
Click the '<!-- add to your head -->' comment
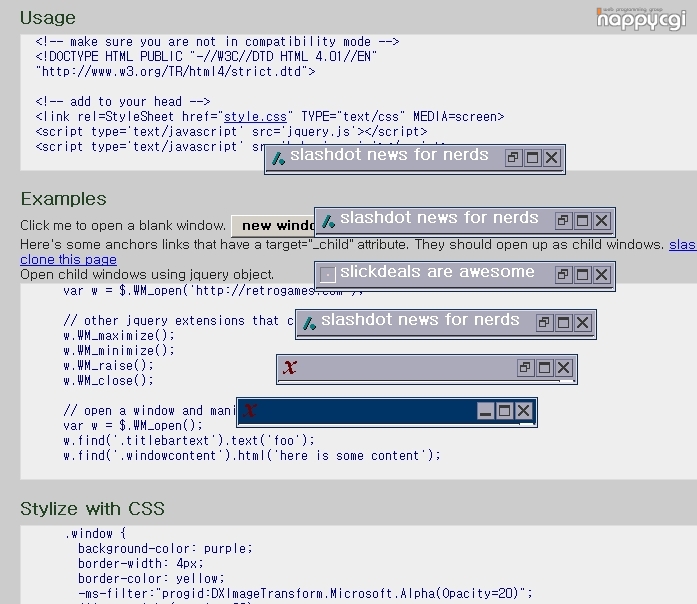[x=123, y=102]
